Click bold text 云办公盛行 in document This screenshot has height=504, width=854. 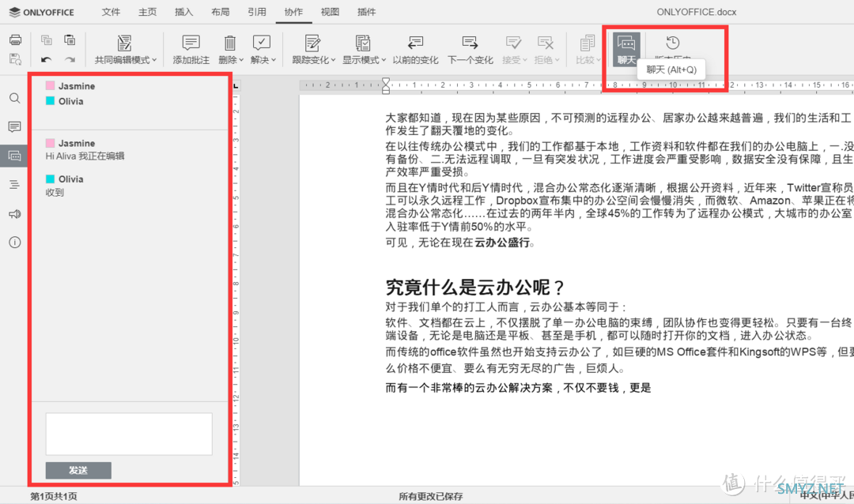tap(501, 243)
